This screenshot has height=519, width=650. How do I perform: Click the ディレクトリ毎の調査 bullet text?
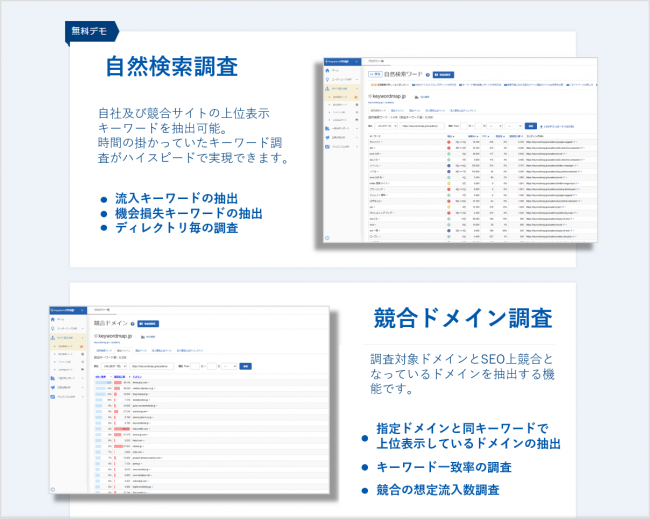click(x=177, y=228)
